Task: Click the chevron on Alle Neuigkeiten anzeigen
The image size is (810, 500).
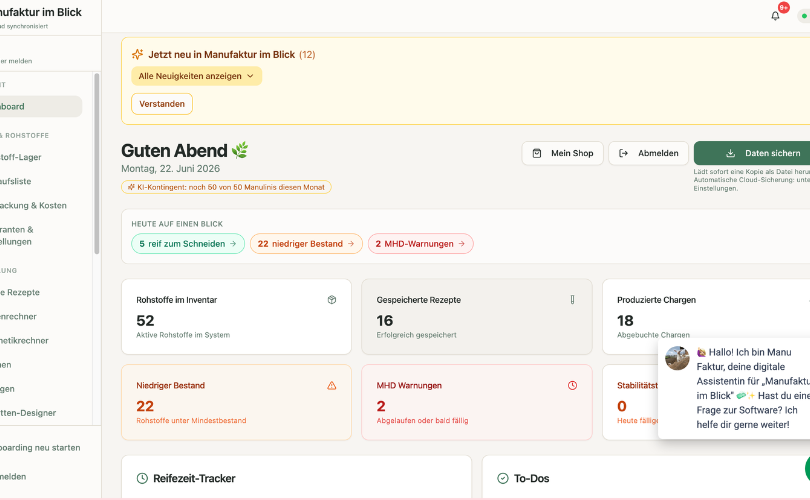Action: (251, 76)
